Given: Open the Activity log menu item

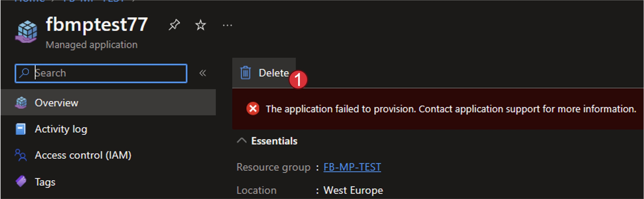Looking at the screenshot, I should tap(61, 129).
